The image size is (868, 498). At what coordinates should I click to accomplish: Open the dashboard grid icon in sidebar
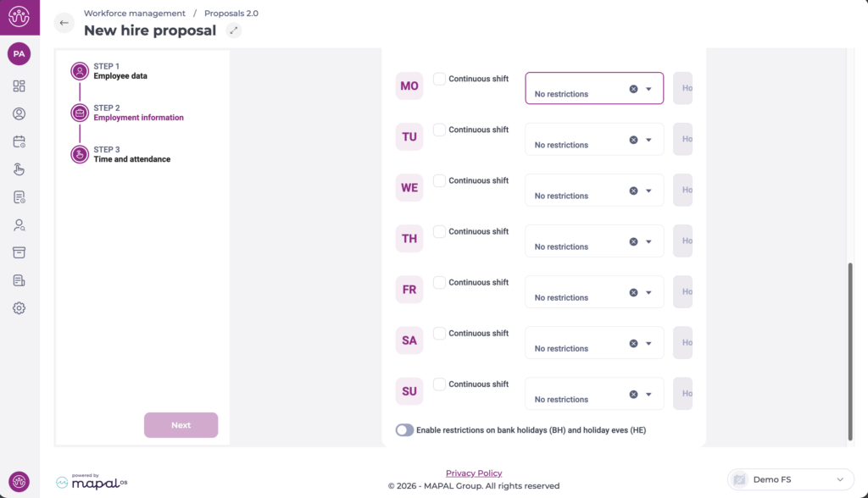[x=19, y=86]
